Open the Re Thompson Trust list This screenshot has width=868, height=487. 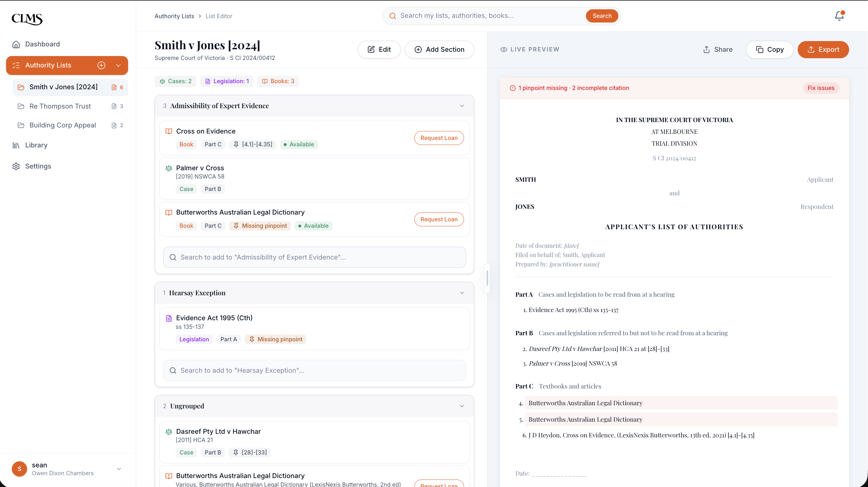pyautogui.click(x=60, y=106)
